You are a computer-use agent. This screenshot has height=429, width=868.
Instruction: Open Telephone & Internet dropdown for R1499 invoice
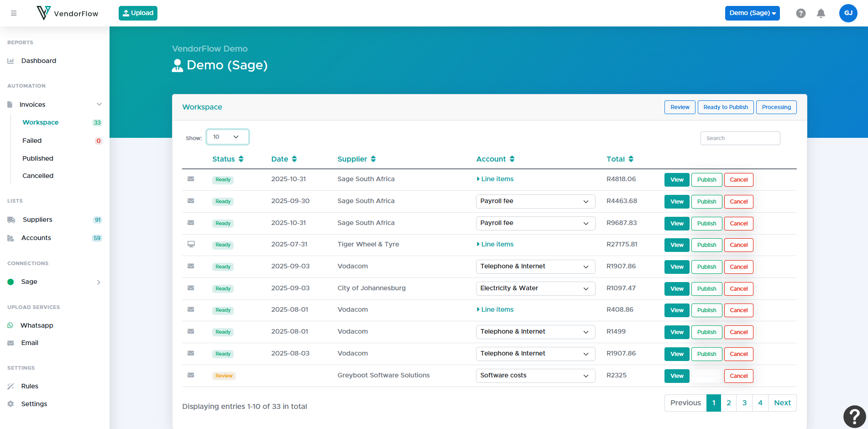point(535,332)
